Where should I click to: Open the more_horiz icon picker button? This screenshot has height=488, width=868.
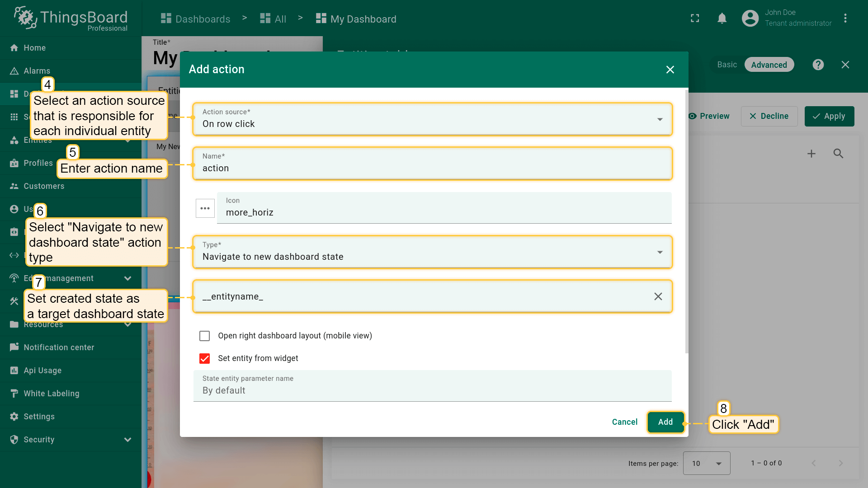pos(205,208)
